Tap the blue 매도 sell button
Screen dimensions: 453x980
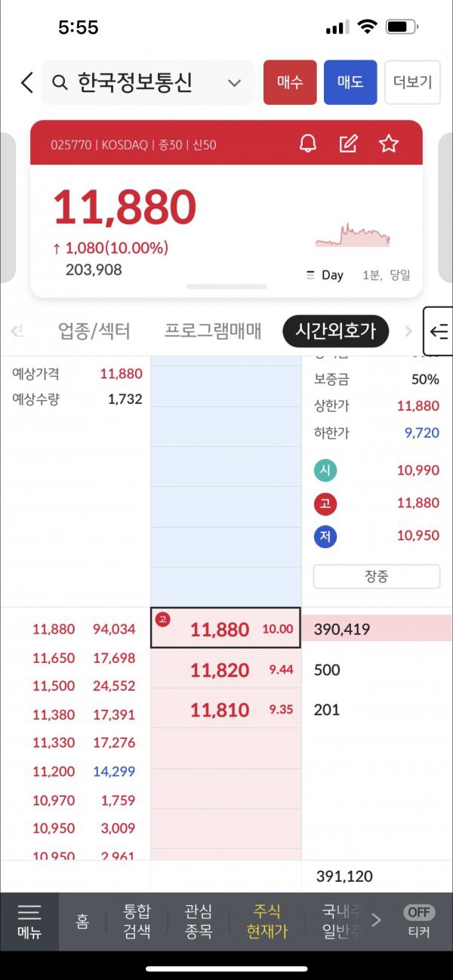[350, 82]
